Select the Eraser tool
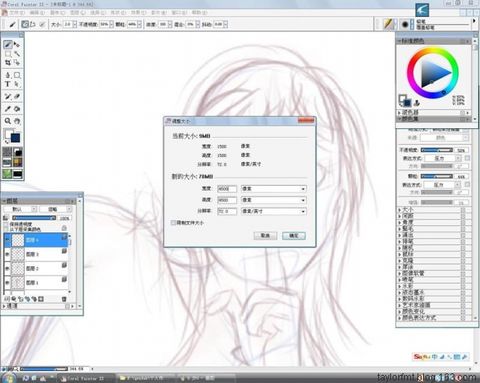This screenshot has width=480, height=383. 17,97
